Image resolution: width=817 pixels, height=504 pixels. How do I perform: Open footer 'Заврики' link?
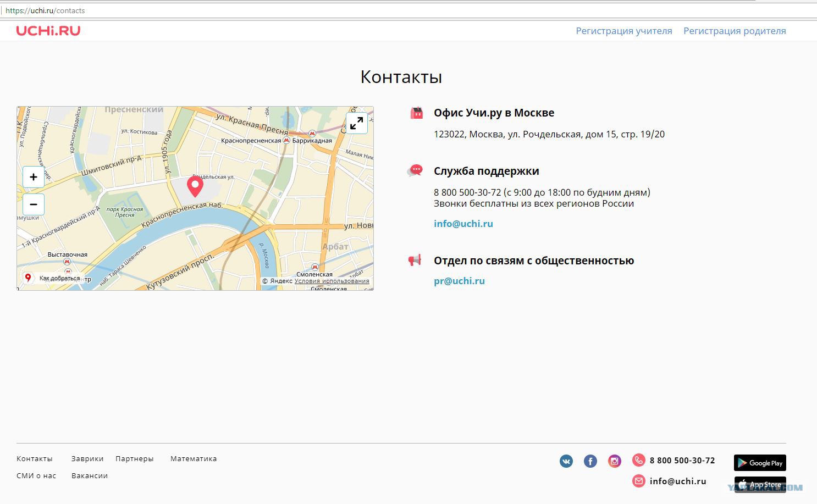point(87,458)
